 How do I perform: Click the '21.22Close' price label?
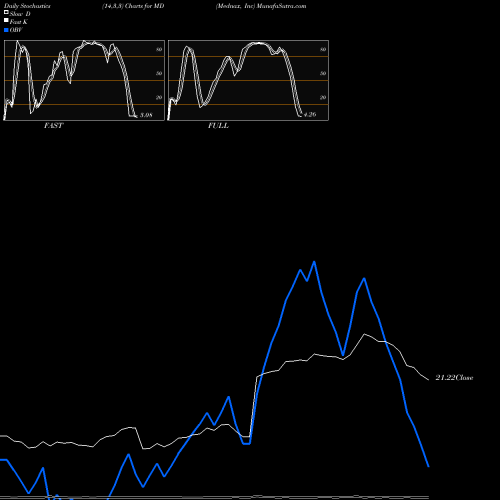[454, 378]
